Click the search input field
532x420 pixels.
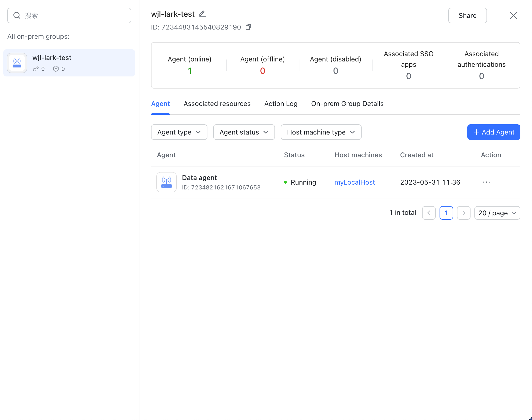69,15
